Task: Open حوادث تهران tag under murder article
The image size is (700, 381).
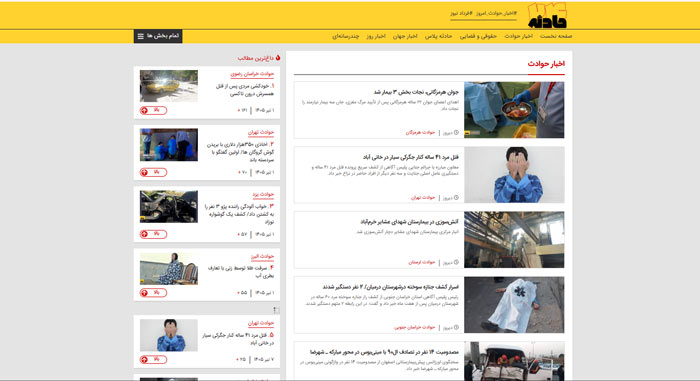Action: [423, 197]
